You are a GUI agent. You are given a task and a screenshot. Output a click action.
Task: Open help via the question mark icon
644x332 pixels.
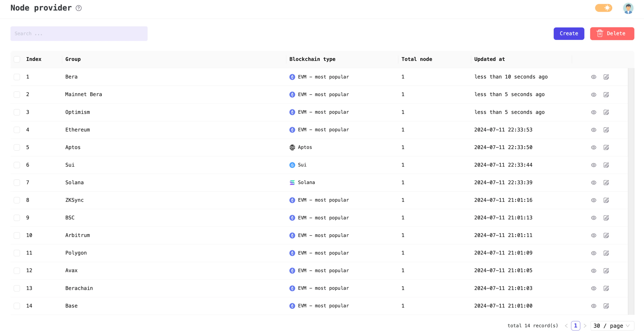[79, 8]
